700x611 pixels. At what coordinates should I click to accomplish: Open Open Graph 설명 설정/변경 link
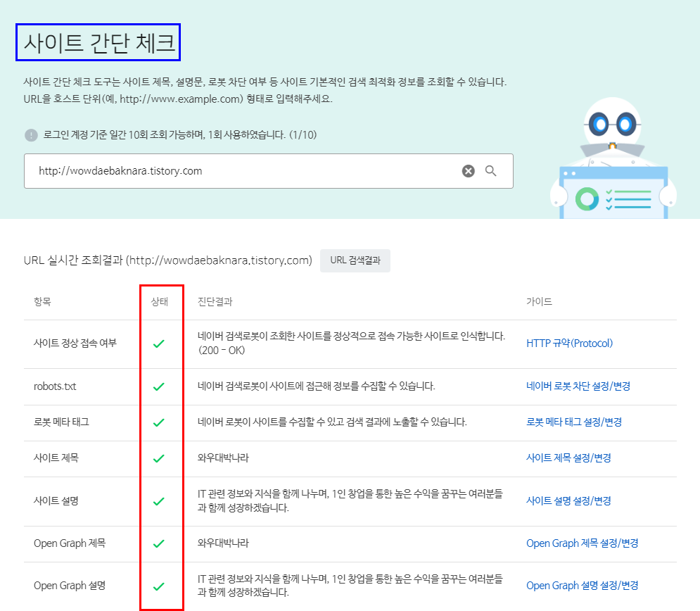[x=582, y=585]
